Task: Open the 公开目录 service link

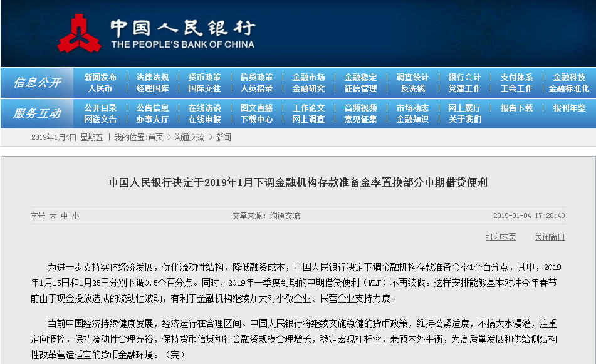Action: [x=100, y=108]
